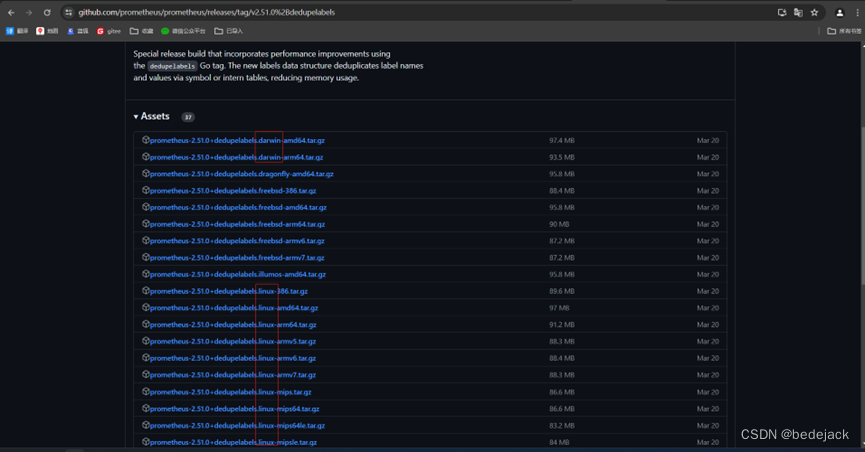Viewport: 865px width, 452px height.
Task: Download freebsd-386.tar.gz asset
Action: [233, 190]
